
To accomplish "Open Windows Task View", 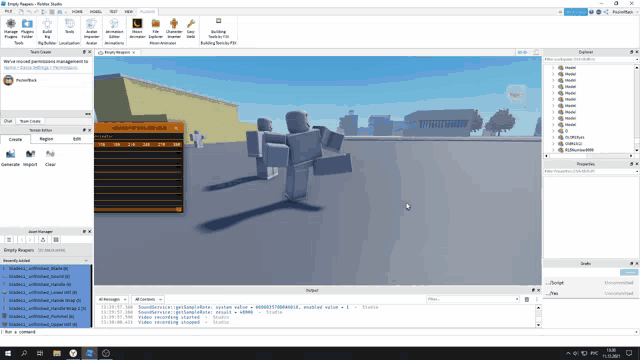I will click(40, 353).
